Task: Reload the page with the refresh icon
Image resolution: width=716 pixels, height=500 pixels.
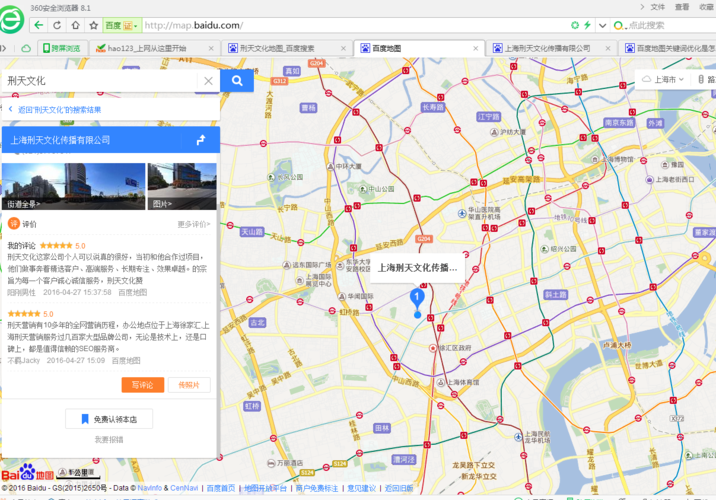Action: 57,25
